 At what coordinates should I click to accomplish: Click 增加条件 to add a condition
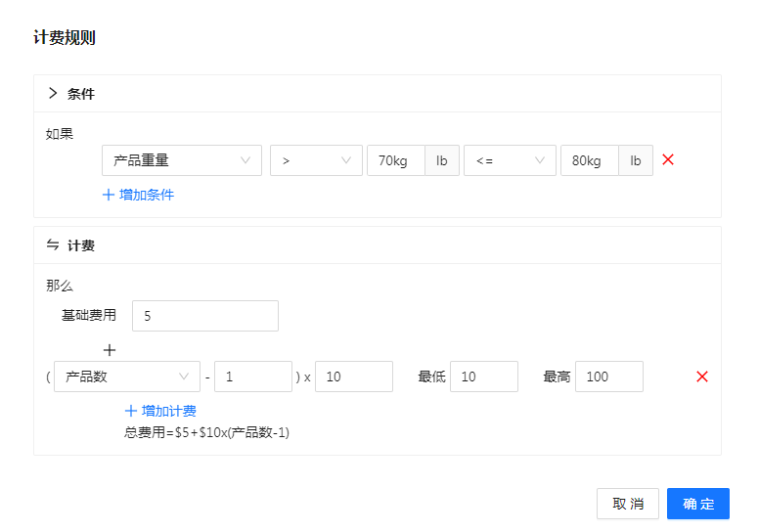click(x=138, y=195)
